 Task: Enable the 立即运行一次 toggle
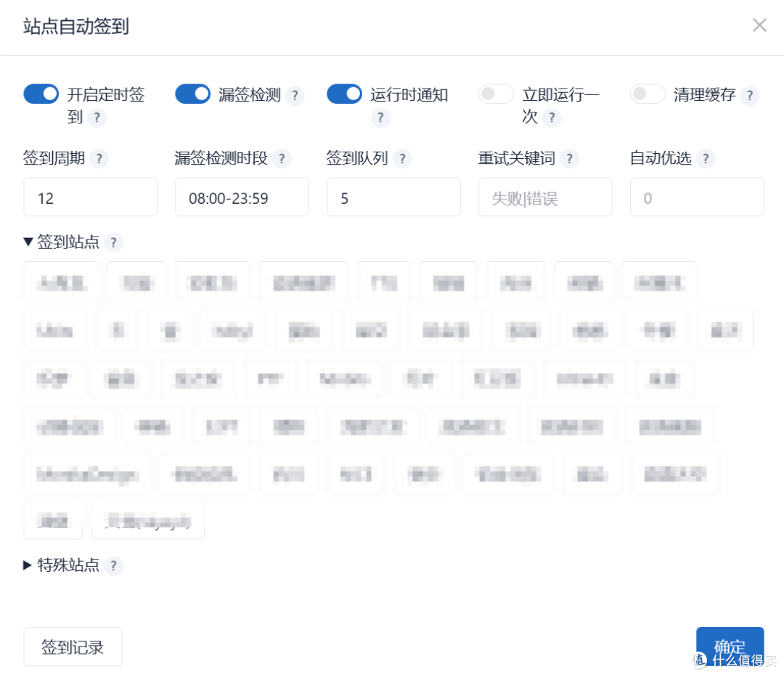pos(496,94)
